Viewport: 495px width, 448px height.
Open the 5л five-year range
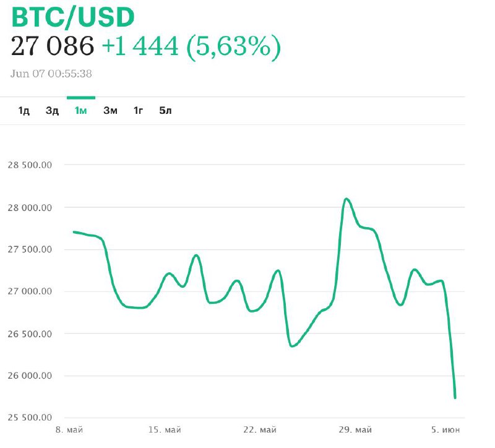coord(165,111)
